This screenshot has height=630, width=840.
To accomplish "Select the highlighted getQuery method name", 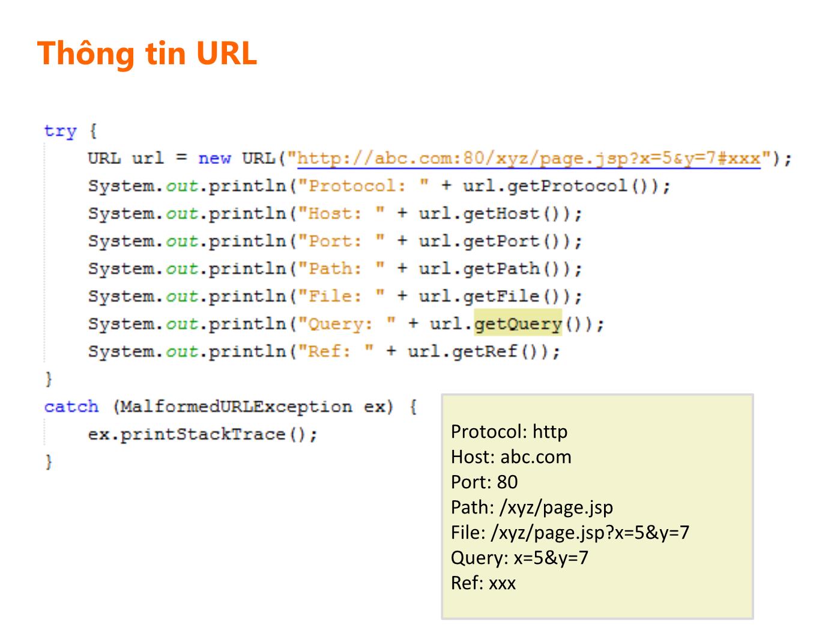I will click(x=518, y=324).
